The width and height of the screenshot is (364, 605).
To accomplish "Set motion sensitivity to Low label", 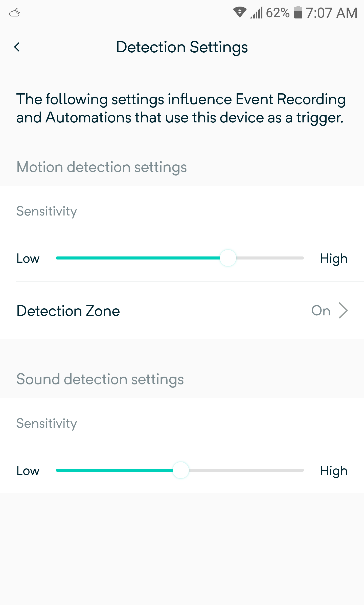I will (28, 258).
